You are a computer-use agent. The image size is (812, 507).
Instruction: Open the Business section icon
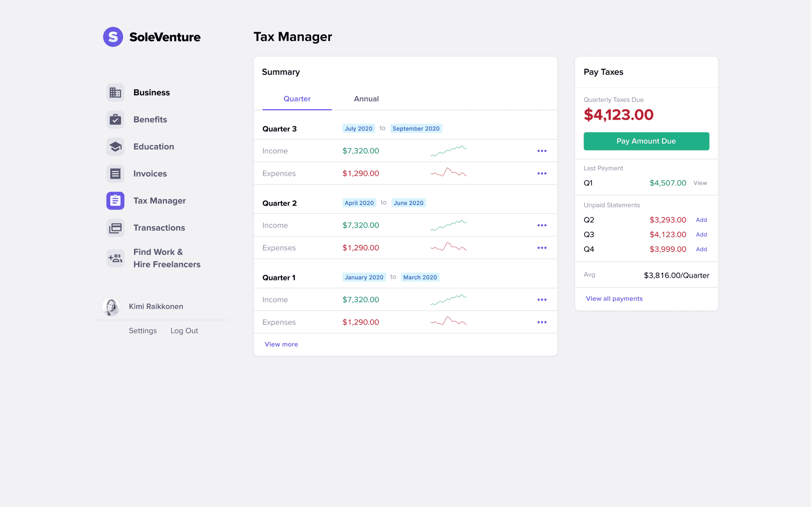115,93
